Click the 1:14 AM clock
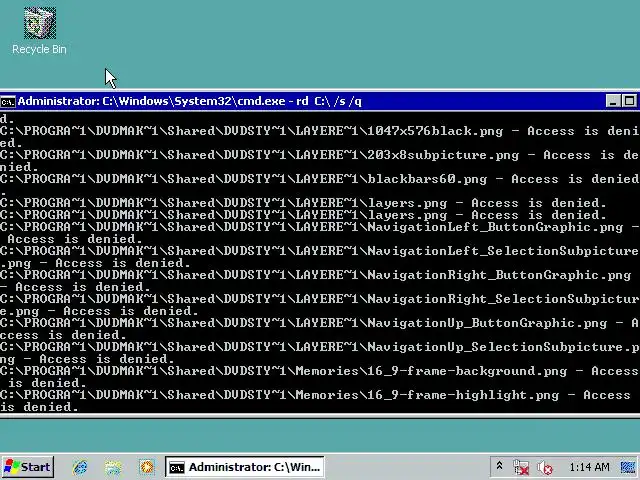The width and height of the screenshot is (640, 480). [589, 467]
